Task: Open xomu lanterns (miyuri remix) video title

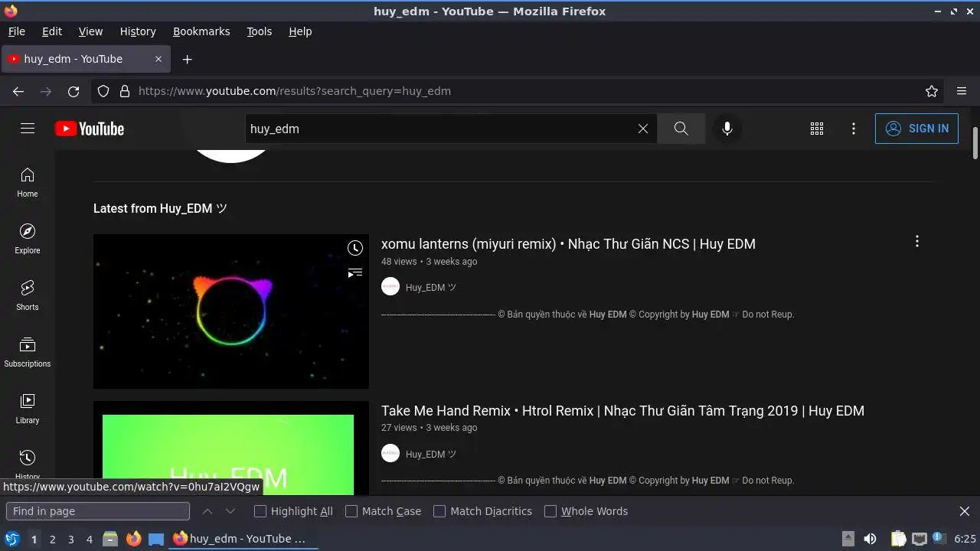Action: coord(568,244)
